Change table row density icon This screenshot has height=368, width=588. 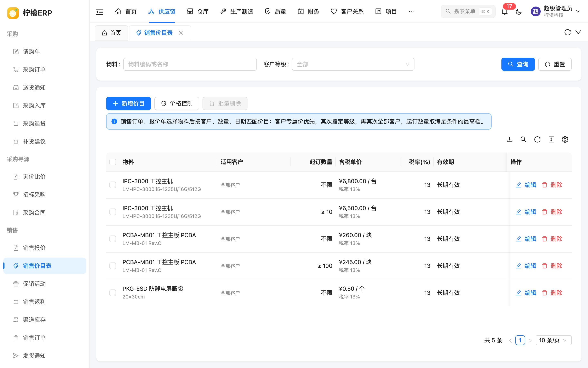pyautogui.click(x=551, y=139)
